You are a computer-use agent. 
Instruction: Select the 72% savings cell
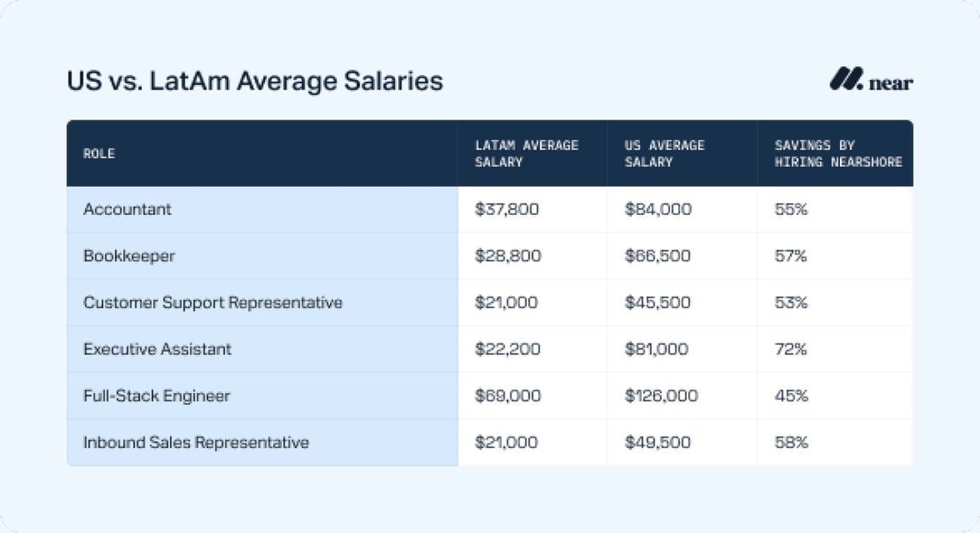click(791, 349)
